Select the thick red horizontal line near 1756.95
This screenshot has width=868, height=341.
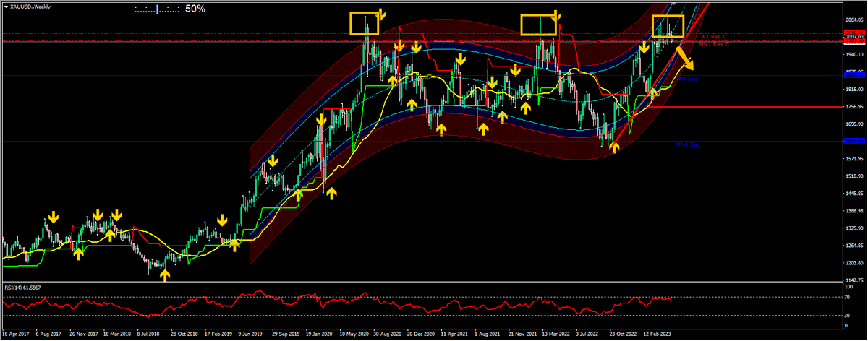point(745,106)
